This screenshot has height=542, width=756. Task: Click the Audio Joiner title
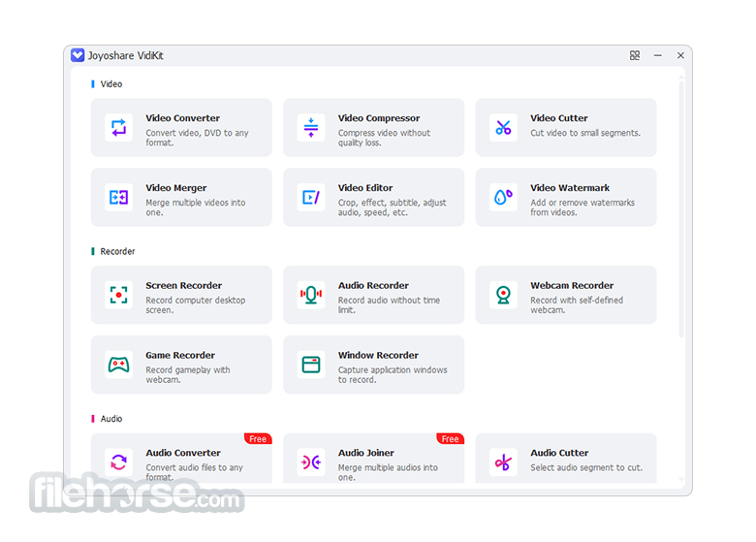[x=366, y=453]
